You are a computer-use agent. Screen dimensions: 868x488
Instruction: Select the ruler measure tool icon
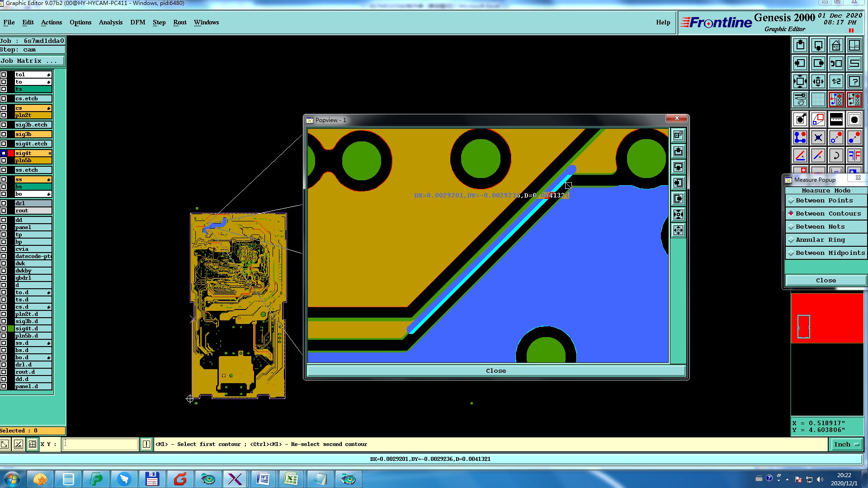[x=836, y=119]
